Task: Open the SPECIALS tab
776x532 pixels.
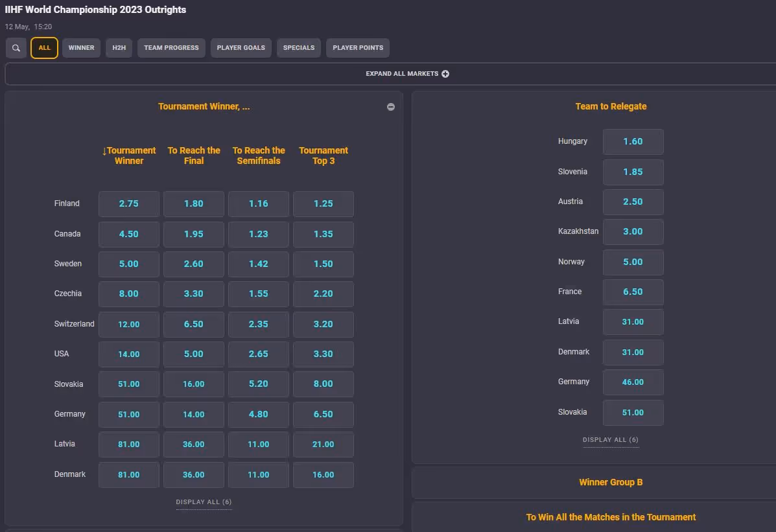Action: click(298, 48)
